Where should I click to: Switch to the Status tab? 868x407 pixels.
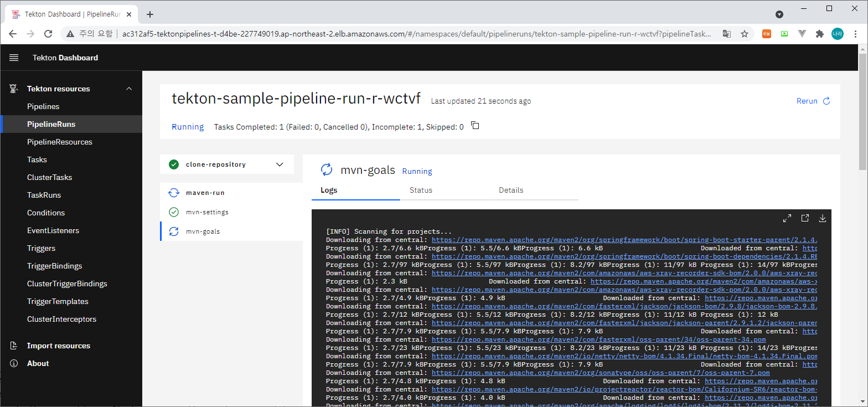pos(445,190)
